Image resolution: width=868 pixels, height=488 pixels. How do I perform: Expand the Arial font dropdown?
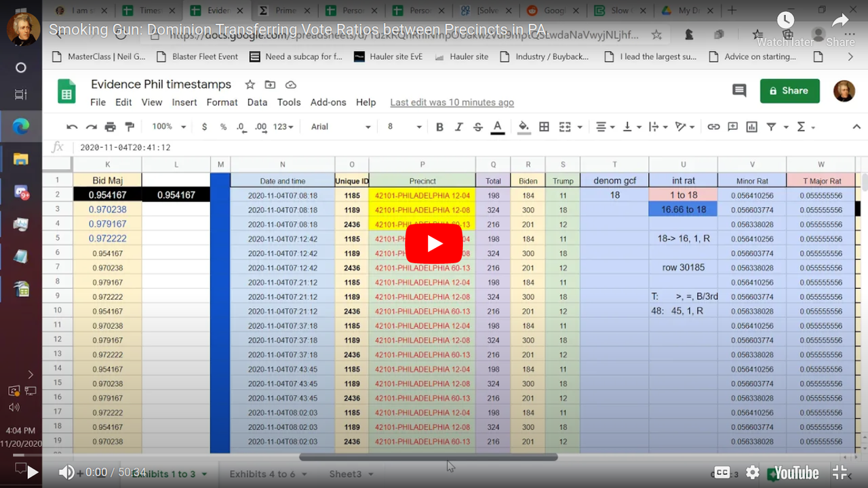tap(340, 127)
